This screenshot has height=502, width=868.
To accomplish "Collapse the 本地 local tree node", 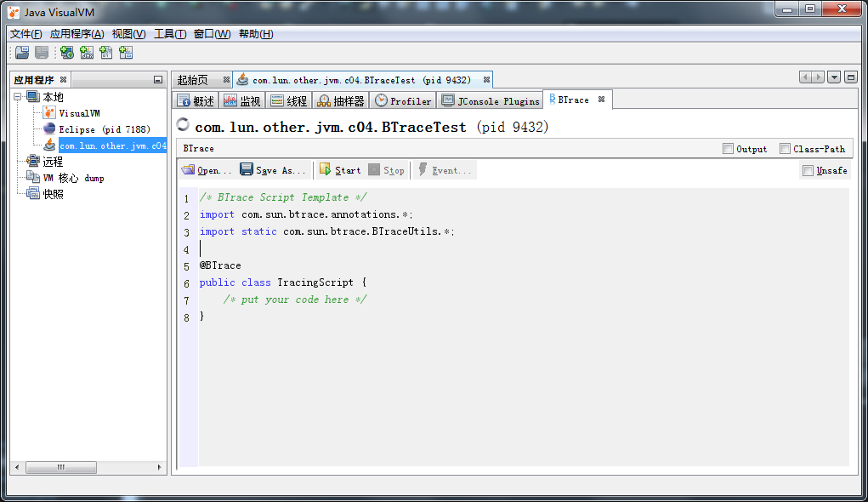I will tap(18, 97).
